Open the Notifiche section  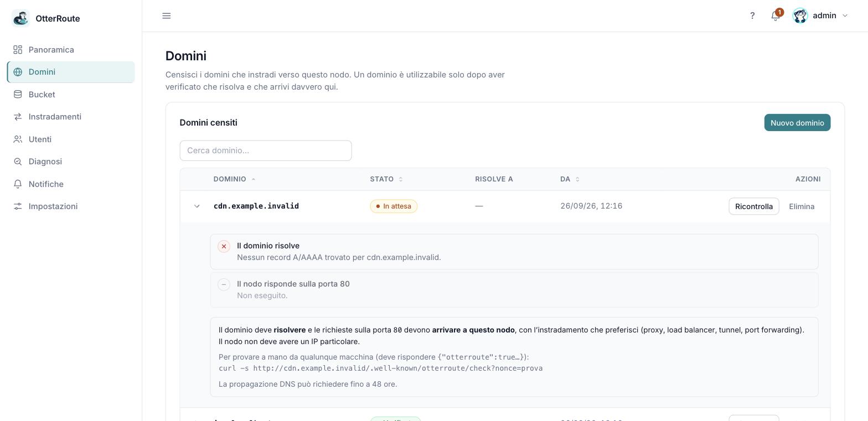[x=71, y=184]
